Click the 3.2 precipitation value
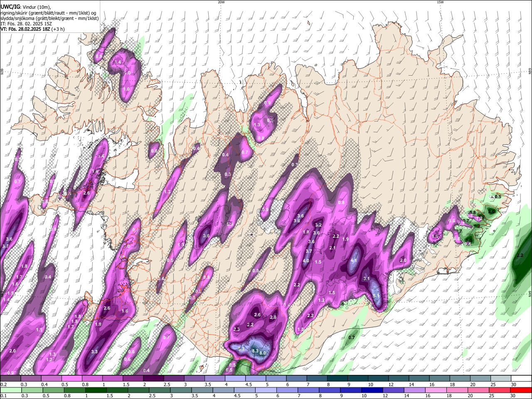 pyautogui.click(x=319, y=225)
